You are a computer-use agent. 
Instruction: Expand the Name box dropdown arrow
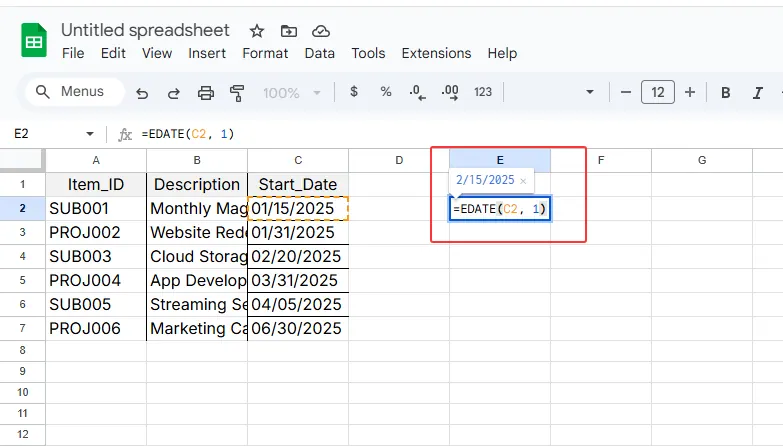tap(90, 133)
